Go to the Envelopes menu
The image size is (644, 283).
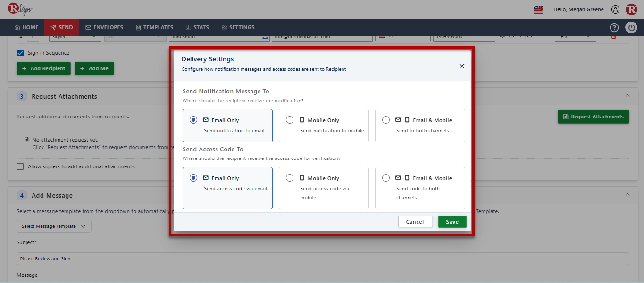coord(104,27)
